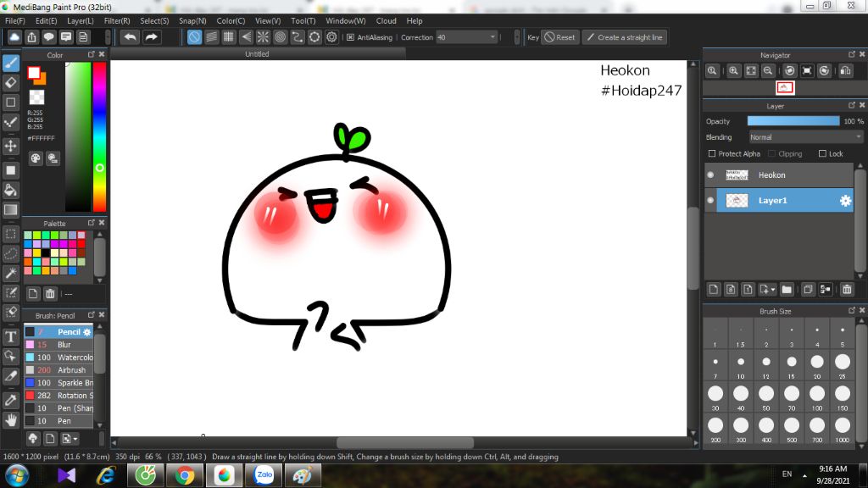The height and width of the screenshot is (488, 868).
Task: Expand add-layer options arrow
Action: [773, 290]
